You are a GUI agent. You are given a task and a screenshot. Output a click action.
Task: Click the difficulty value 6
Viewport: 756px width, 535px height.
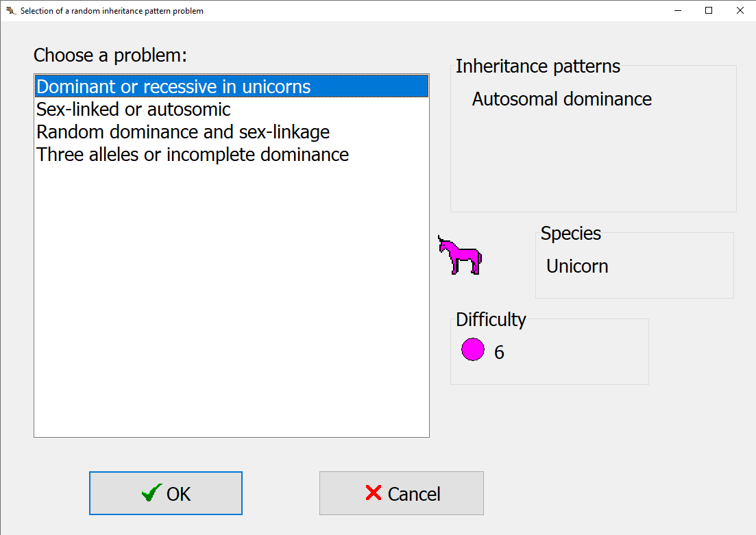tap(499, 352)
